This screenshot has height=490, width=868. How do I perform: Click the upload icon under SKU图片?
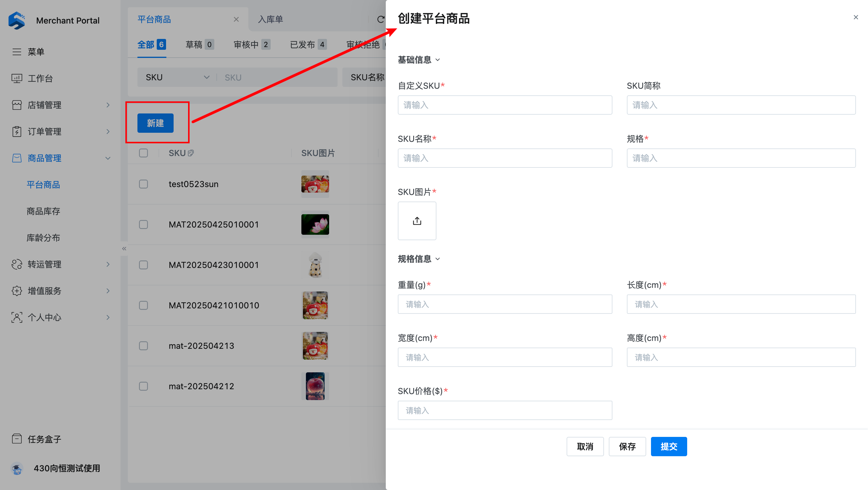click(x=417, y=221)
